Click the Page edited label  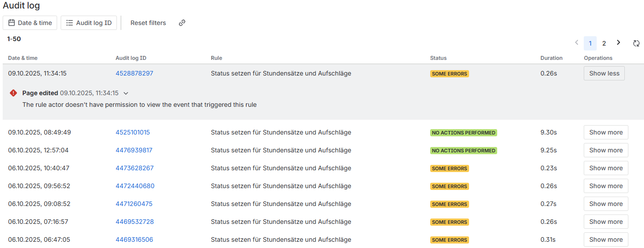40,93
